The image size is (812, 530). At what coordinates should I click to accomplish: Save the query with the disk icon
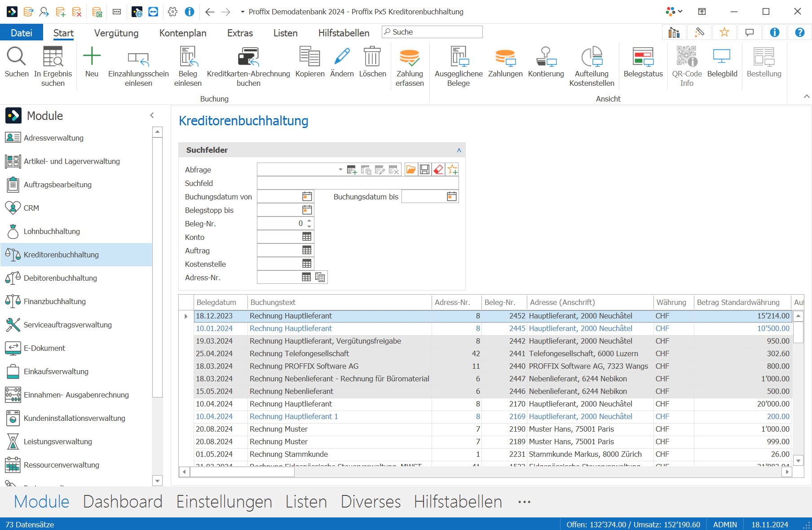click(x=424, y=169)
